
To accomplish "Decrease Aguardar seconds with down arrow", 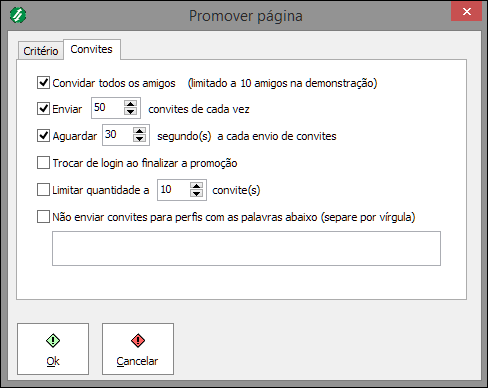I will (139, 139).
